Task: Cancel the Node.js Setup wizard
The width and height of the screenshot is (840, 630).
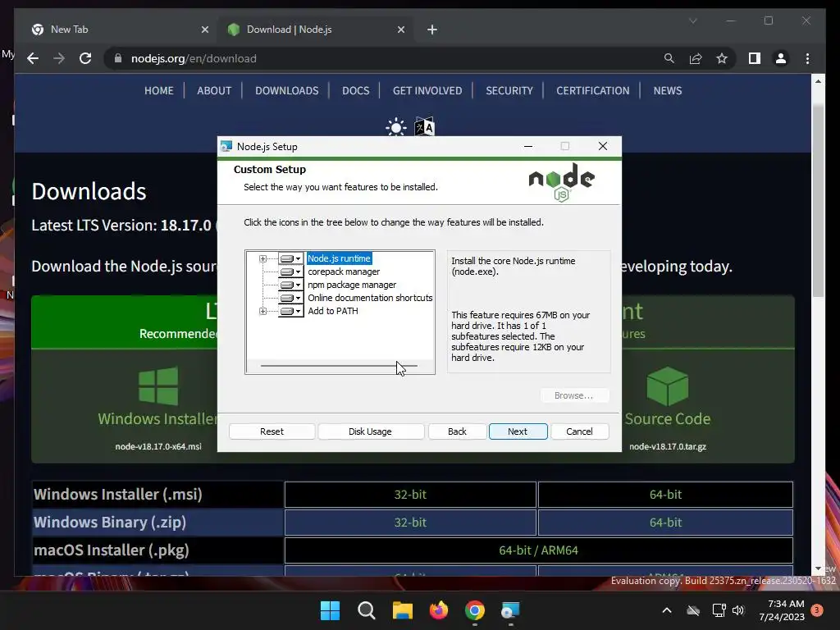Action: pos(580,431)
